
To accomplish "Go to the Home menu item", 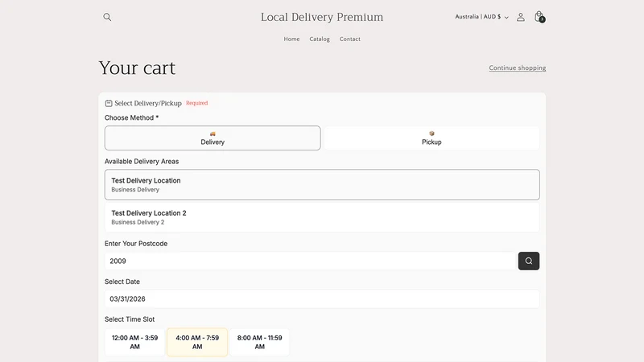I will [x=291, y=39].
